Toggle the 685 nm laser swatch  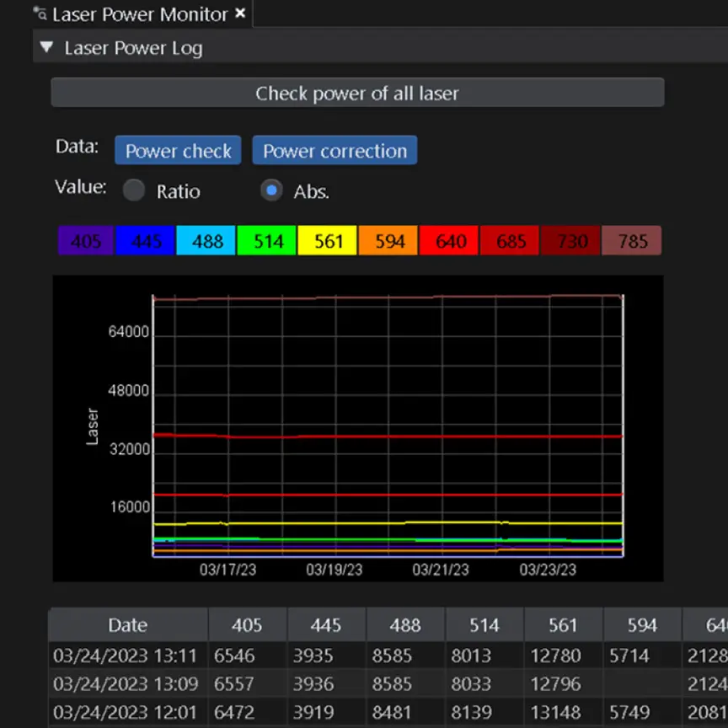(511, 241)
